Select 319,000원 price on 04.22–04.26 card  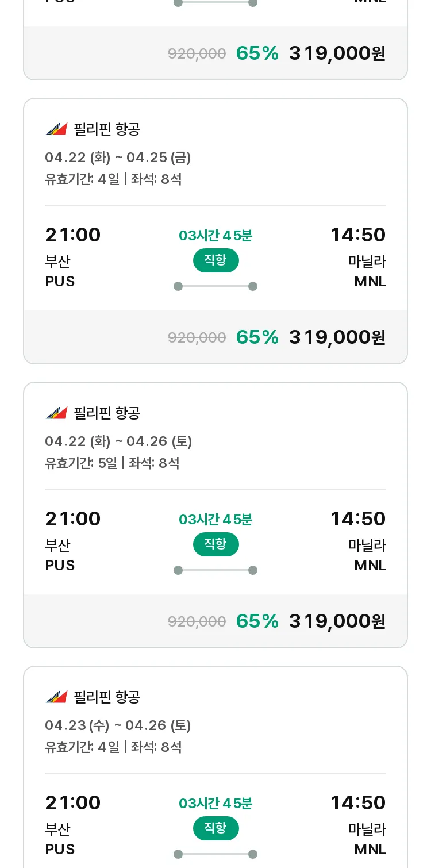337,621
